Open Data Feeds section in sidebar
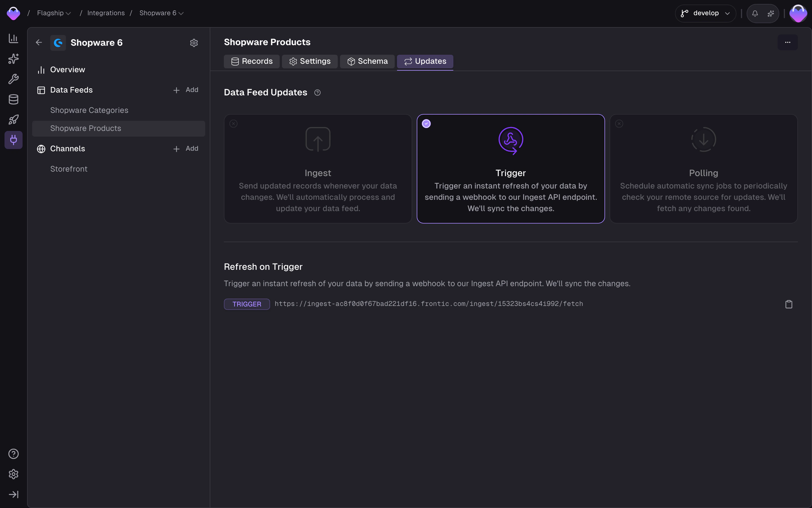 [71, 90]
